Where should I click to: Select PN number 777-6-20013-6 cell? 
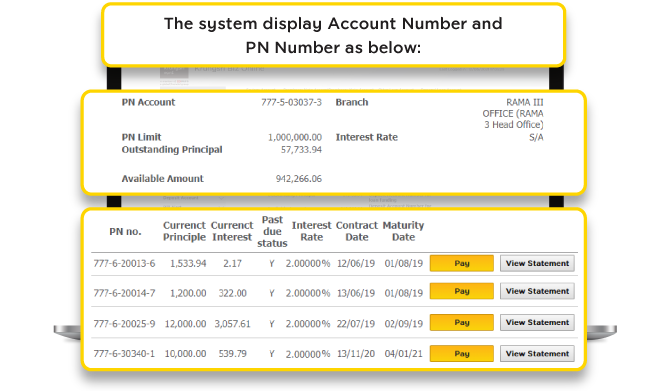pos(124,263)
